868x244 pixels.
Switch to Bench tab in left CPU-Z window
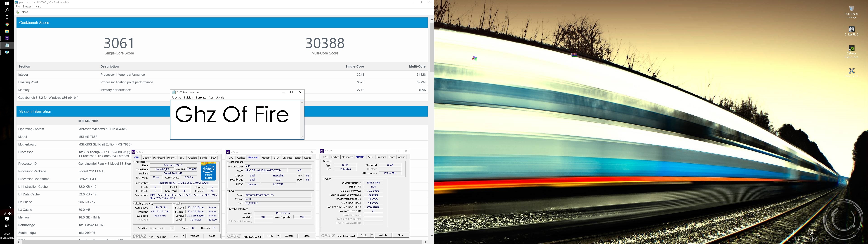coord(203,158)
